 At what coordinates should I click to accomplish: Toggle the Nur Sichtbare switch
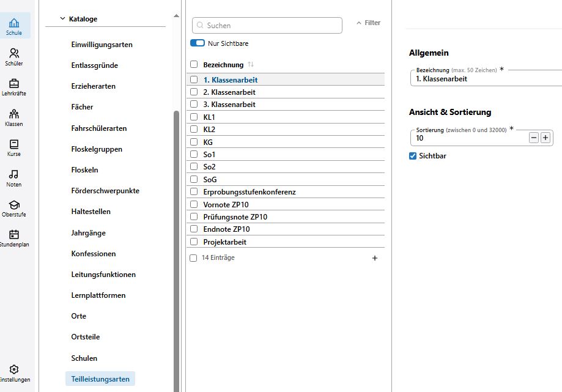point(198,43)
